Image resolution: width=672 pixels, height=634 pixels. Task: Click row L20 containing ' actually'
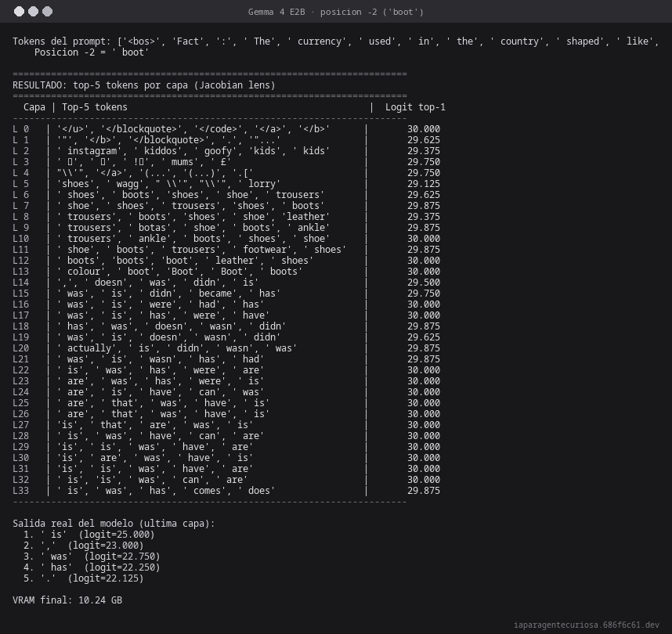coord(226,348)
